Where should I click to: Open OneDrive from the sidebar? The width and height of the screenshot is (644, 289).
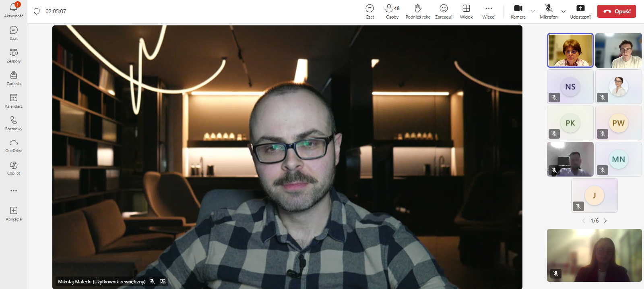click(x=14, y=146)
